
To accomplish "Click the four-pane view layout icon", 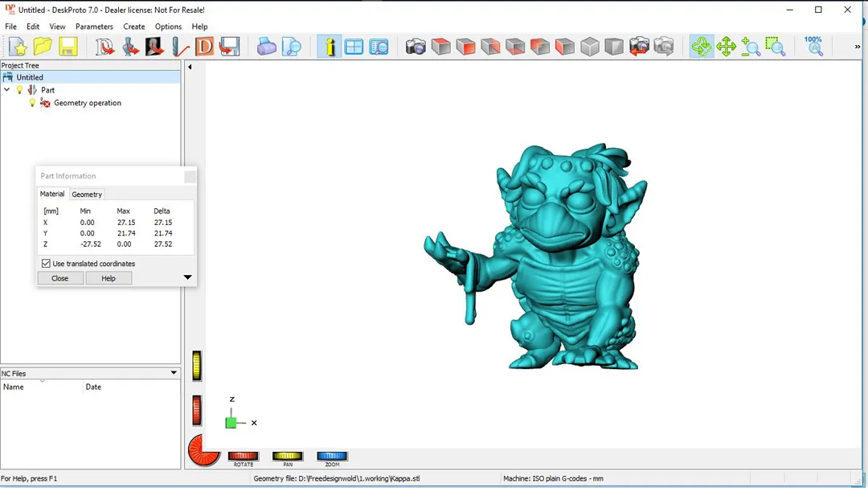I will 354,47.
